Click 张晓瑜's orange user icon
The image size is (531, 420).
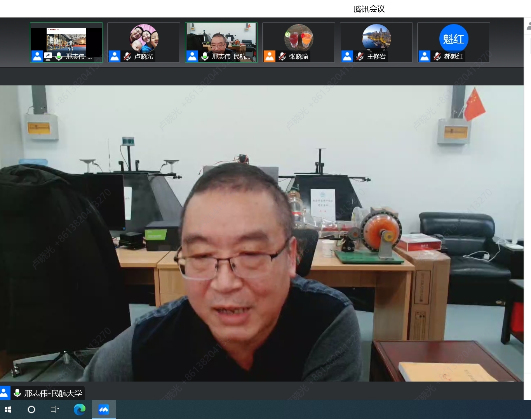coord(269,57)
